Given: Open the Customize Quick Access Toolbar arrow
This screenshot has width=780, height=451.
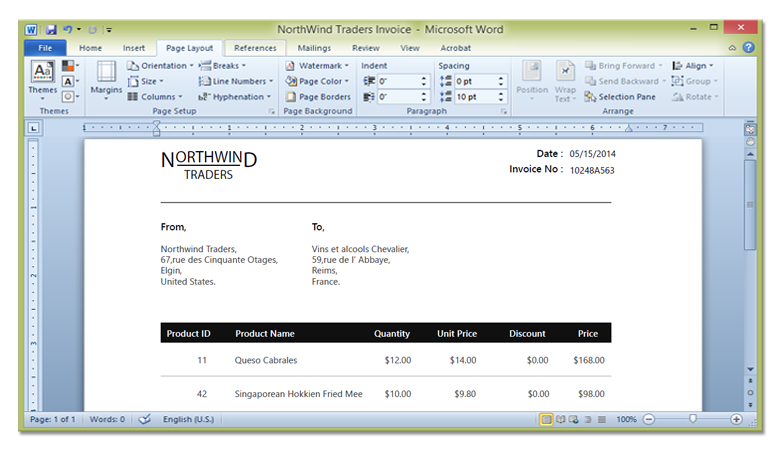Looking at the screenshot, I should coord(108,30).
